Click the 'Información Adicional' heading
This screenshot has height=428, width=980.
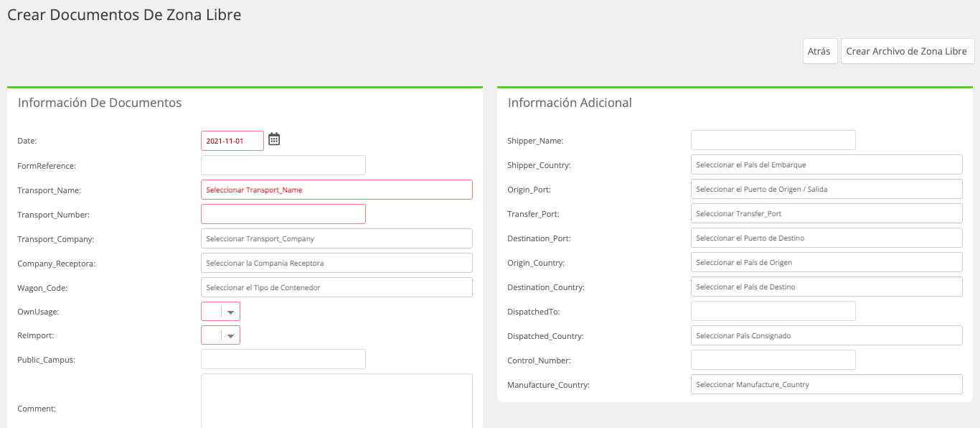(x=570, y=103)
